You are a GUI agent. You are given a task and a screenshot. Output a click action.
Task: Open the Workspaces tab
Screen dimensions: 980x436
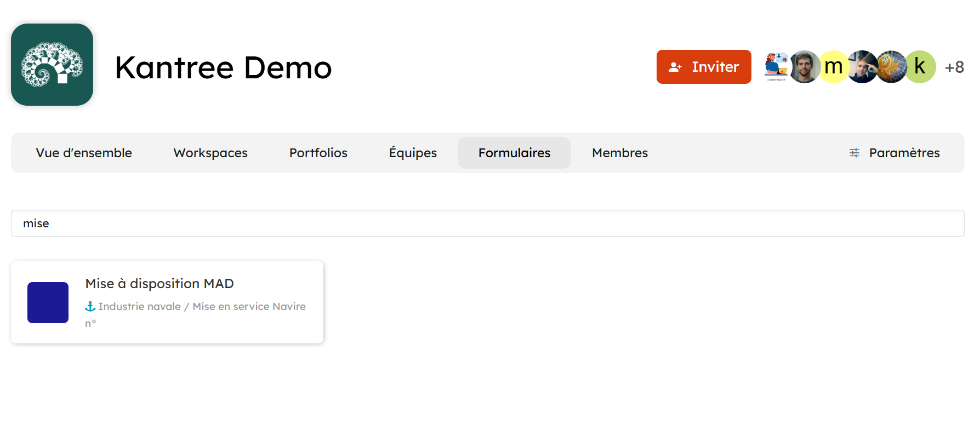coord(210,153)
